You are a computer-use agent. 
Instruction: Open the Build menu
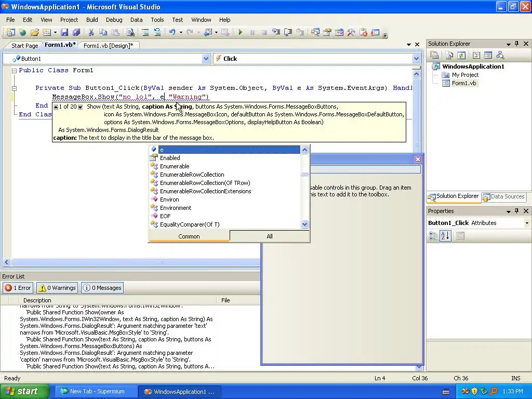tap(92, 20)
